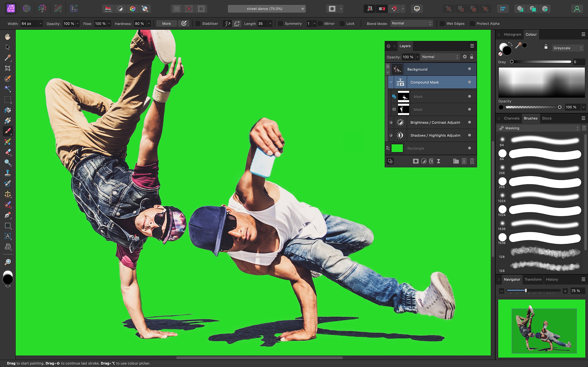588x367 pixels.
Task: Switch to the Channels tab
Action: pyautogui.click(x=512, y=118)
